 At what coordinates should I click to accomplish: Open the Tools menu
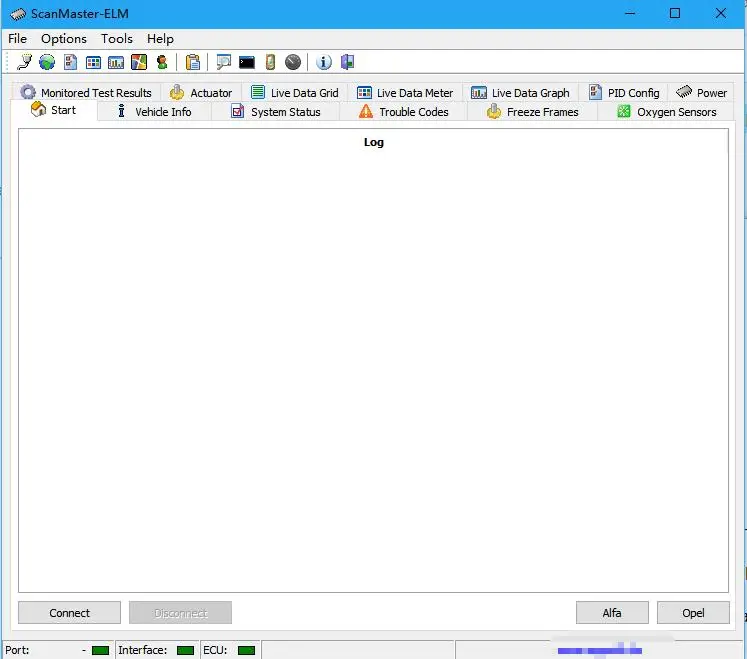pyautogui.click(x=117, y=39)
